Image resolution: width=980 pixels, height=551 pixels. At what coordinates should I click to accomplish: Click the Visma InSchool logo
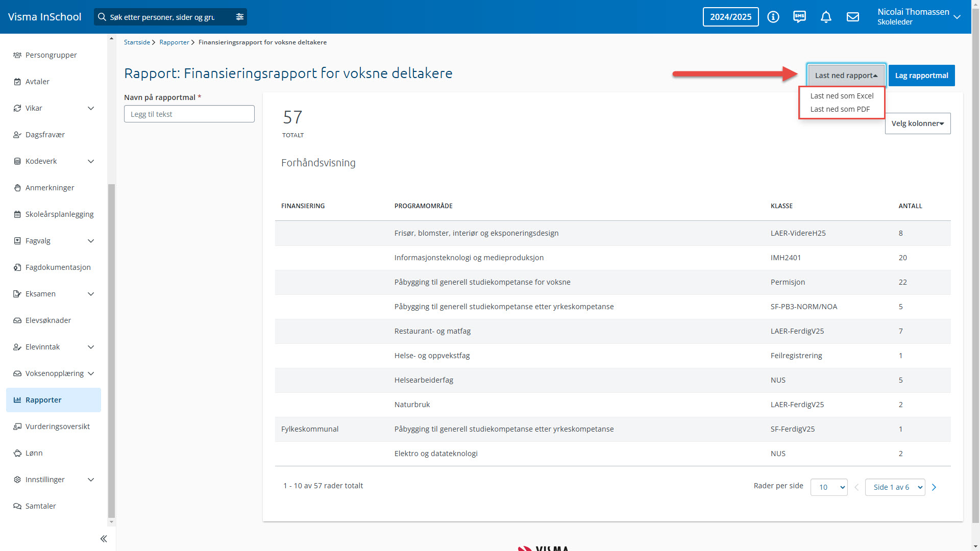tap(45, 17)
